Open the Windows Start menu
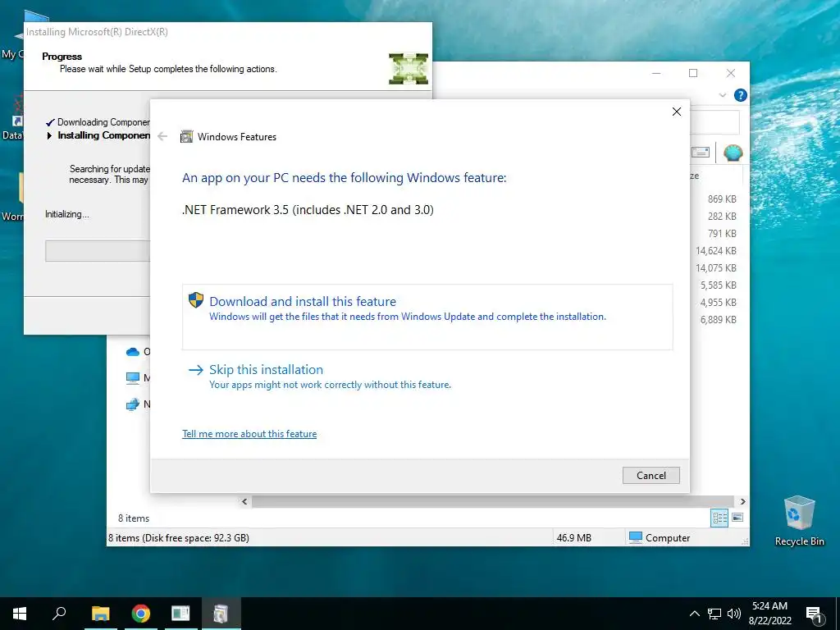Screen dimensions: 840x630 pos(20,614)
